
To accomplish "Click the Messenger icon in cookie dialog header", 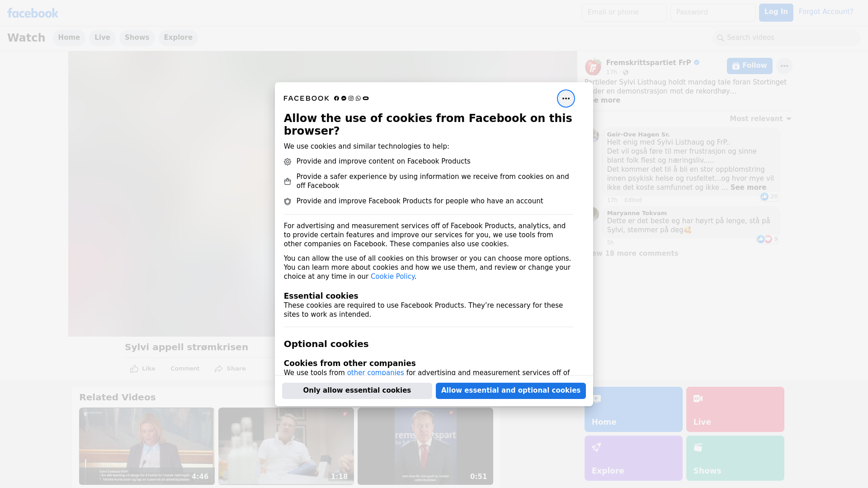I will 344,99.
